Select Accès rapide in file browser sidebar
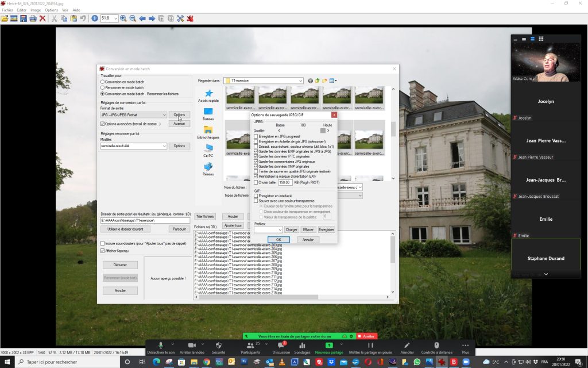588x368 pixels. click(x=208, y=96)
